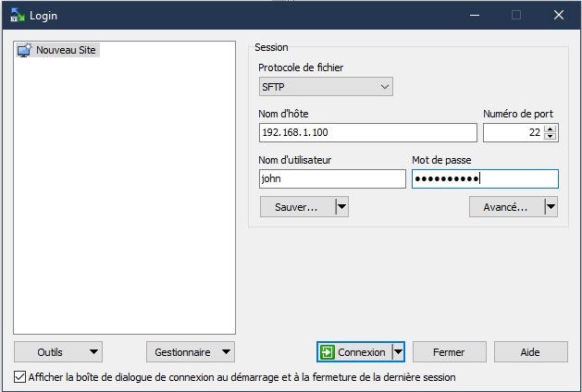The height and width of the screenshot is (392, 582).
Task: Increase the port number with up arrow
Action: pos(551,129)
